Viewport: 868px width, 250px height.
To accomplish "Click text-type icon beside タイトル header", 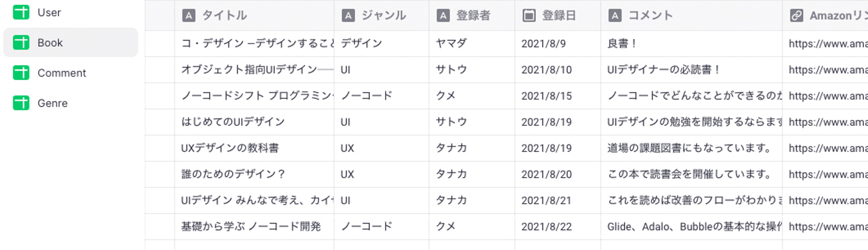I will click(x=188, y=16).
